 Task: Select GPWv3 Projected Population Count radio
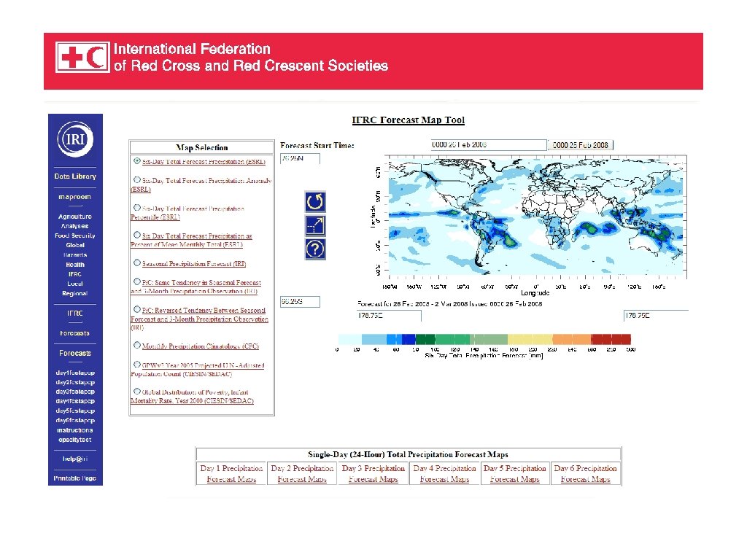tap(136, 365)
